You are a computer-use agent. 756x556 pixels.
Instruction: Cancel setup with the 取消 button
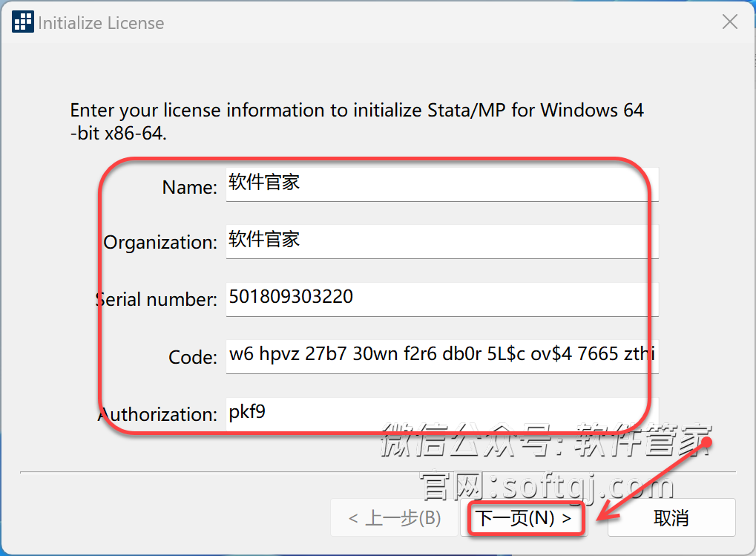(671, 518)
